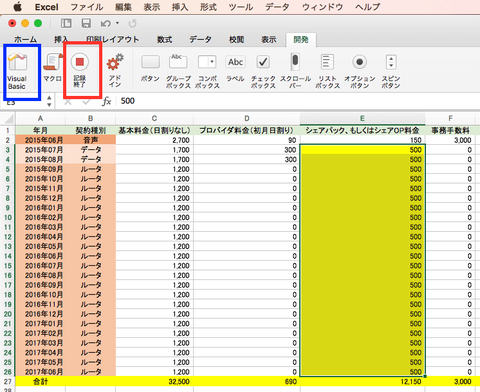Open the ファイル (File) menu
Viewport: 480px width, 392px height.
click(87, 7)
